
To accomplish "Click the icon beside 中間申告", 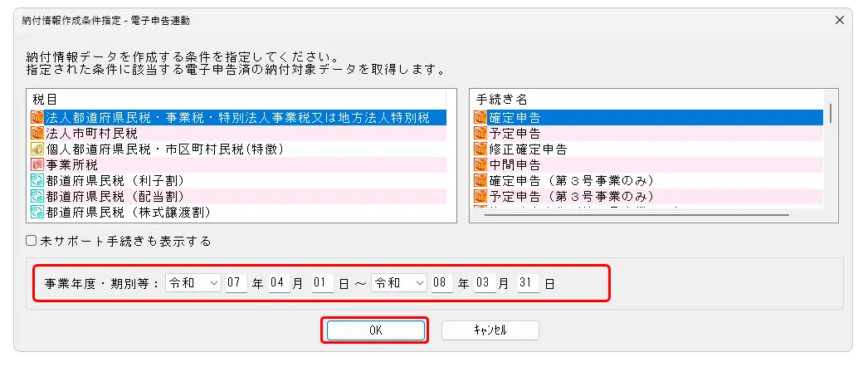I will coord(480,165).
